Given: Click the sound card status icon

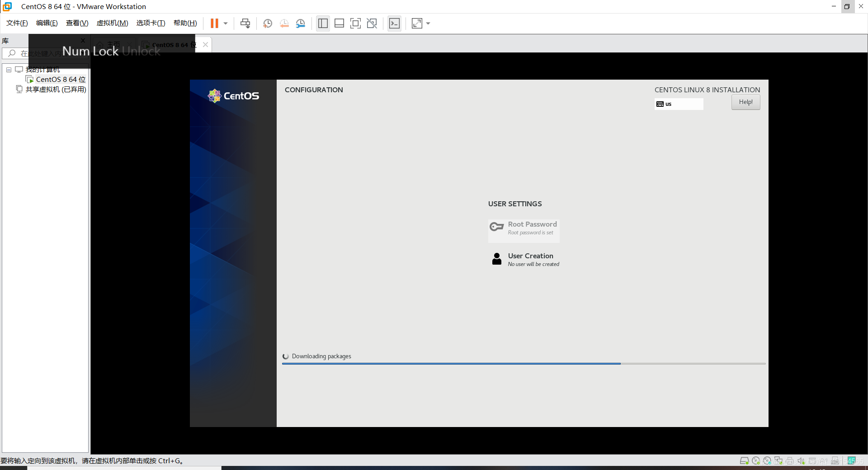Looking at the screenshot, I should coord(801,461).
